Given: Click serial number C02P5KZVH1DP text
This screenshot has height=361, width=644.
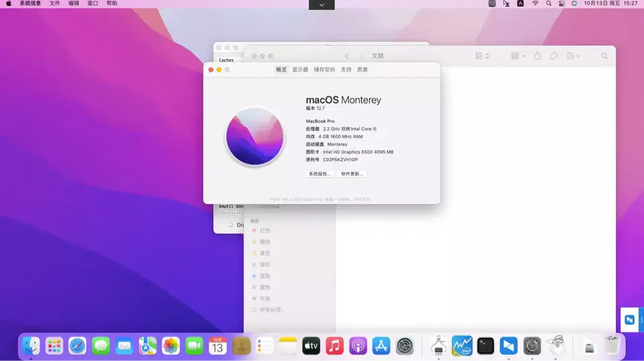Looking at the screenshot, I should click(340, 160).
